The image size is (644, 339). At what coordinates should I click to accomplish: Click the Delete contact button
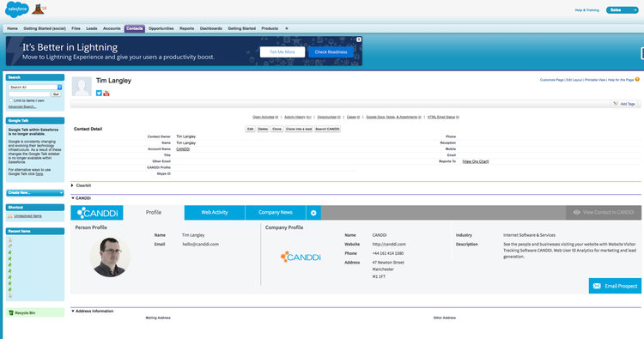coord(263,129)
